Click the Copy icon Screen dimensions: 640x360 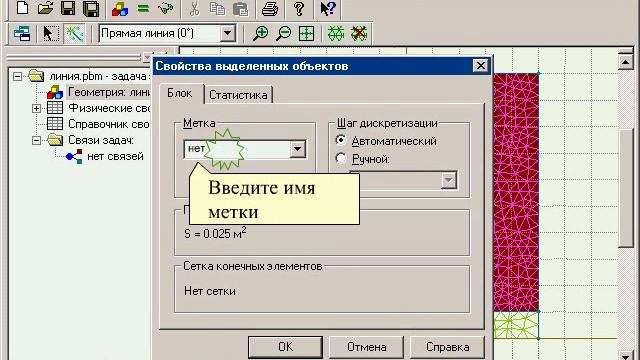coord(218,9)
